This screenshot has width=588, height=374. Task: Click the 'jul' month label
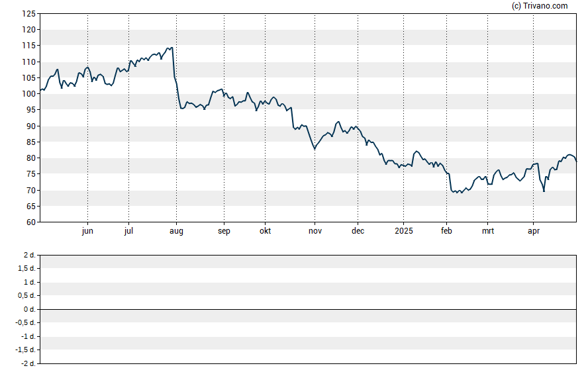128,231
